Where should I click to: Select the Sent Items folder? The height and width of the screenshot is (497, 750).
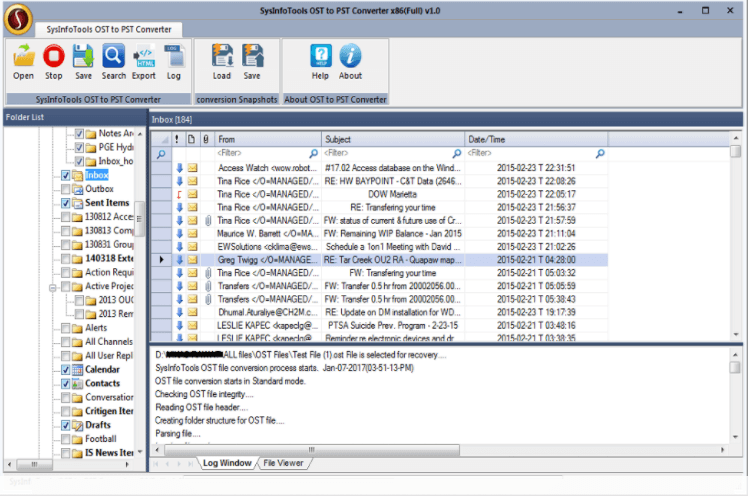click(107, 203)
